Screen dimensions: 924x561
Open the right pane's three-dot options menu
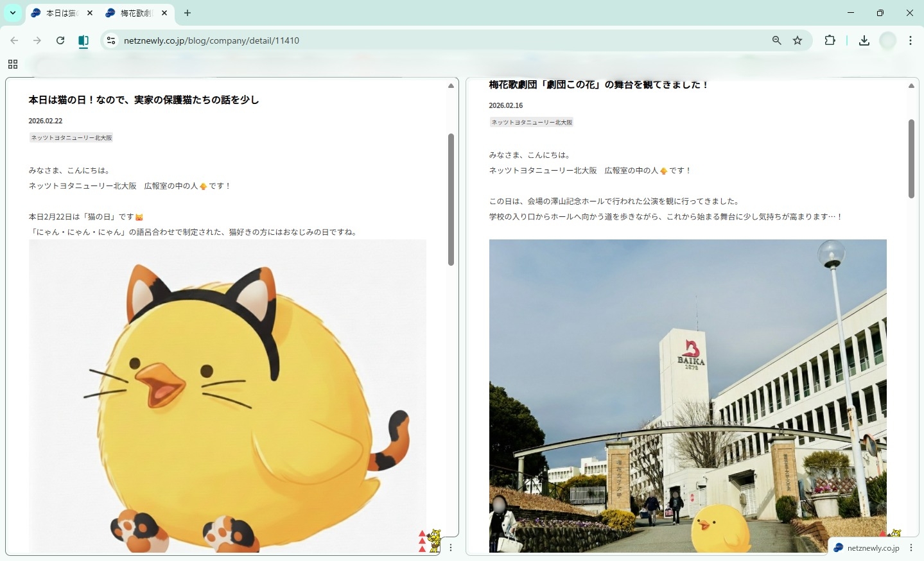pyautogui.click(x=911, y=548)
